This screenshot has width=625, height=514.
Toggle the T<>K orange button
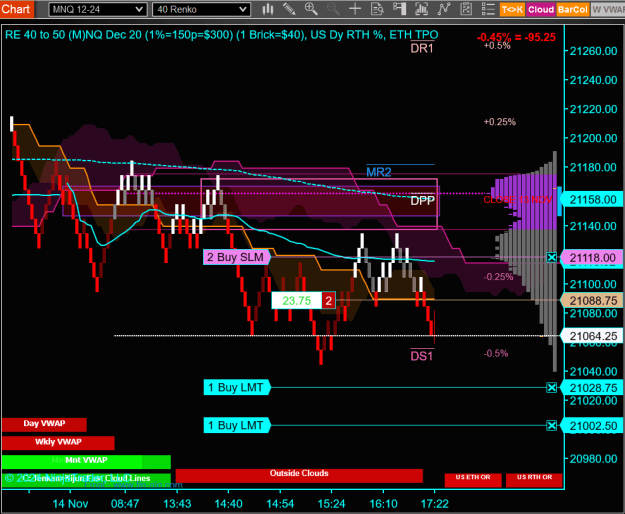[x=512, y=9]
